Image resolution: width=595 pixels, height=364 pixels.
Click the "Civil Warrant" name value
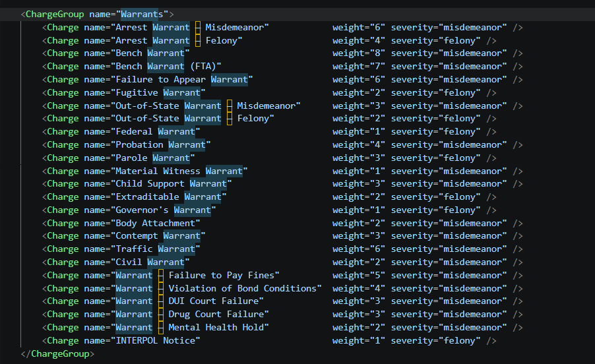[x=150, y=262]
